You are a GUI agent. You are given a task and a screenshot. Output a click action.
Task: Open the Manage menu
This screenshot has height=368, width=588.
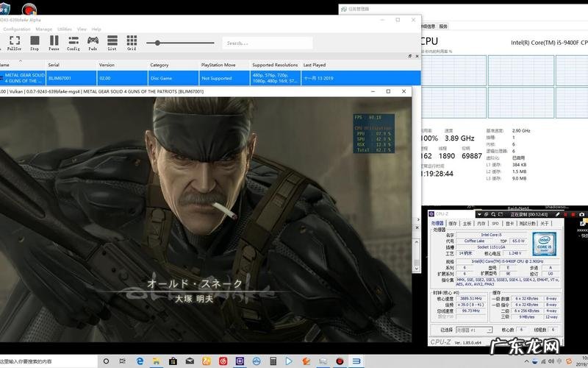44,29
